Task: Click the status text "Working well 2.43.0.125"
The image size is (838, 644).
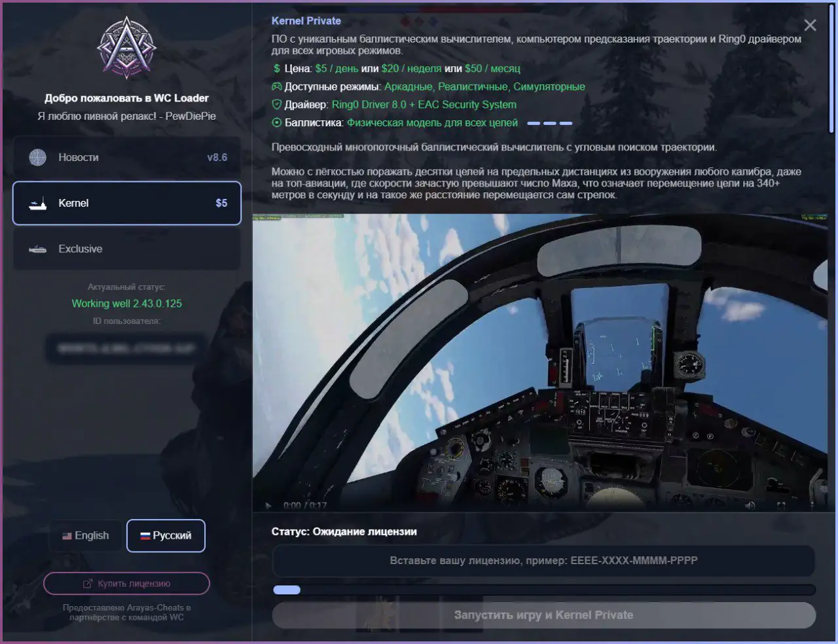Action: [126, 304]
